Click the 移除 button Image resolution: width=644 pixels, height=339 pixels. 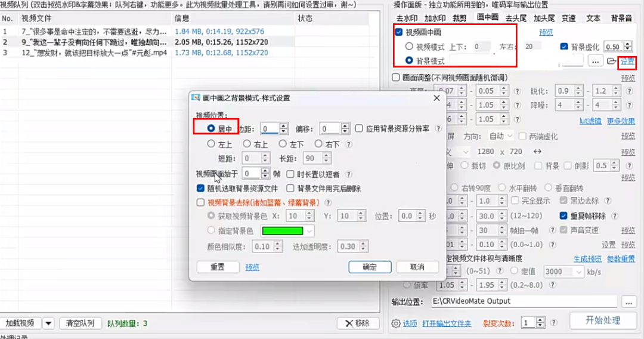pyautogui.click(x=358, y=323)
